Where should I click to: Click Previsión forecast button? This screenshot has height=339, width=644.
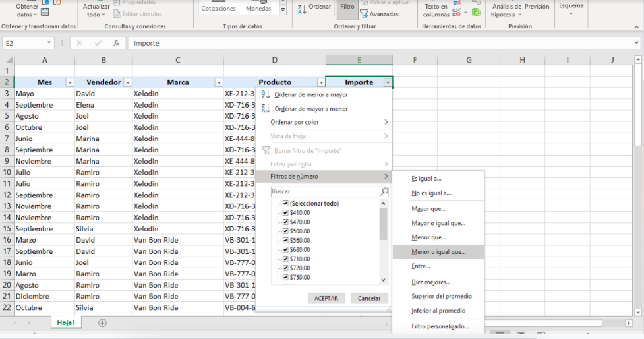(537, 7)
